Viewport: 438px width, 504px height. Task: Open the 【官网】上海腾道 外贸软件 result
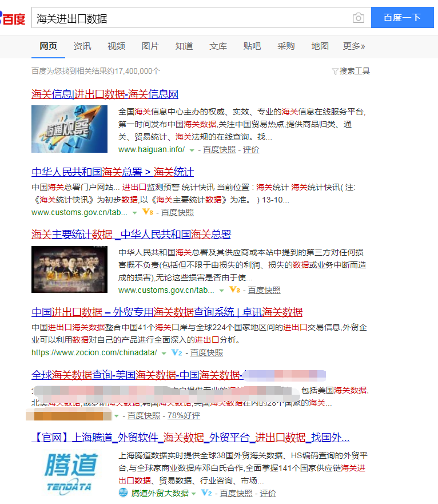[x=190, y=438]
